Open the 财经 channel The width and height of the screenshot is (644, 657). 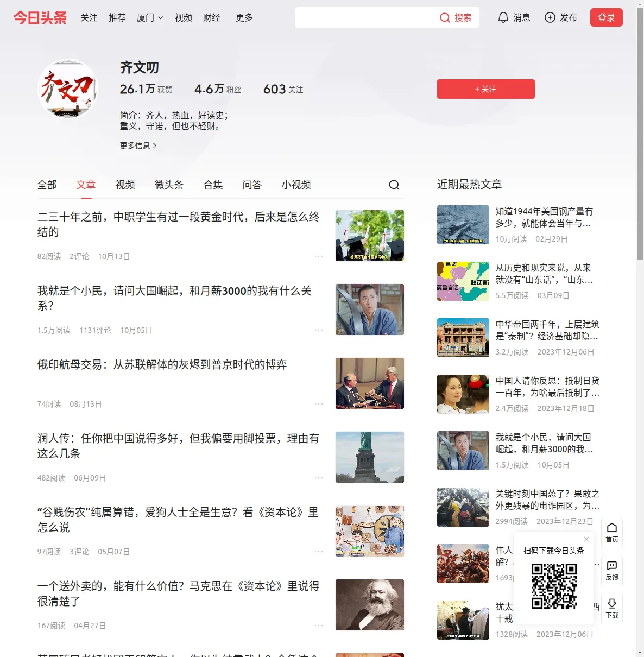tap(212, 18)
